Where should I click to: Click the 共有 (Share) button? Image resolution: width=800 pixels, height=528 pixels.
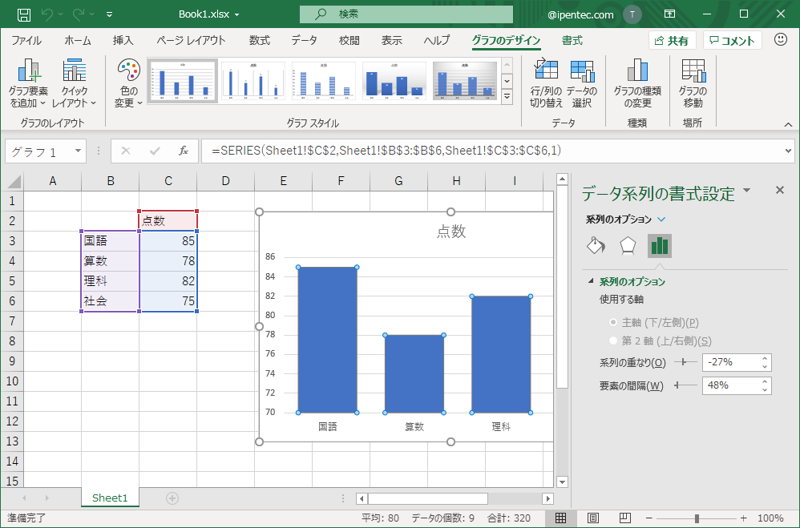click(671, 41)
